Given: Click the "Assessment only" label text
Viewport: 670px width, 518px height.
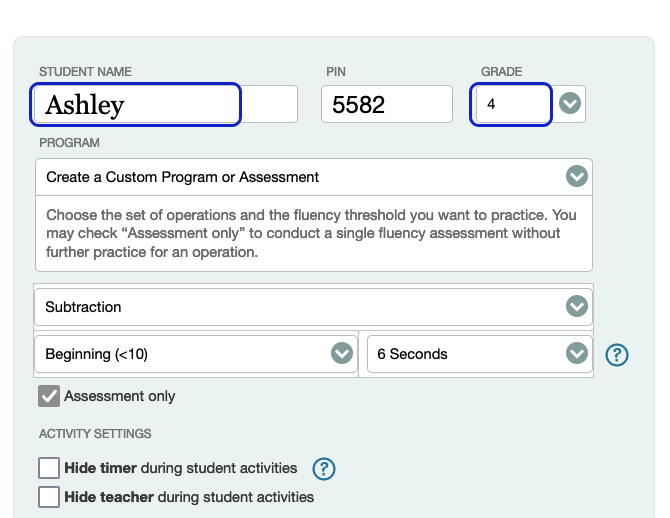Looking at the screenshot, I should (x=120, y=396).
